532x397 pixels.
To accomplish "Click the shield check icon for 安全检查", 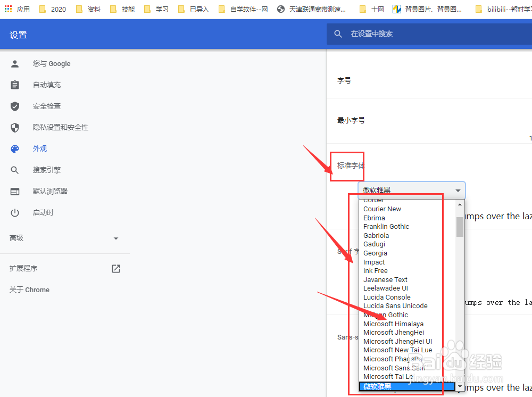I will pos(14,106).
